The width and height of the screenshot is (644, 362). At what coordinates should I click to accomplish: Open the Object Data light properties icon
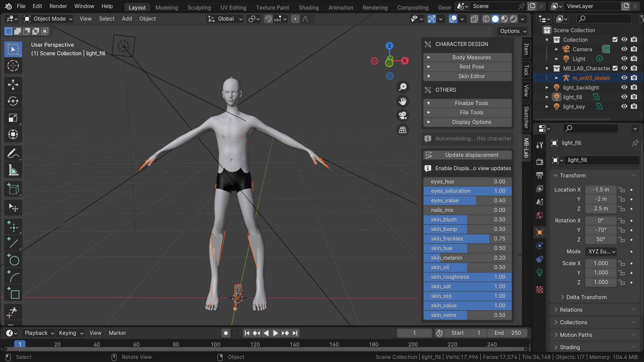[x=540, y=273]
